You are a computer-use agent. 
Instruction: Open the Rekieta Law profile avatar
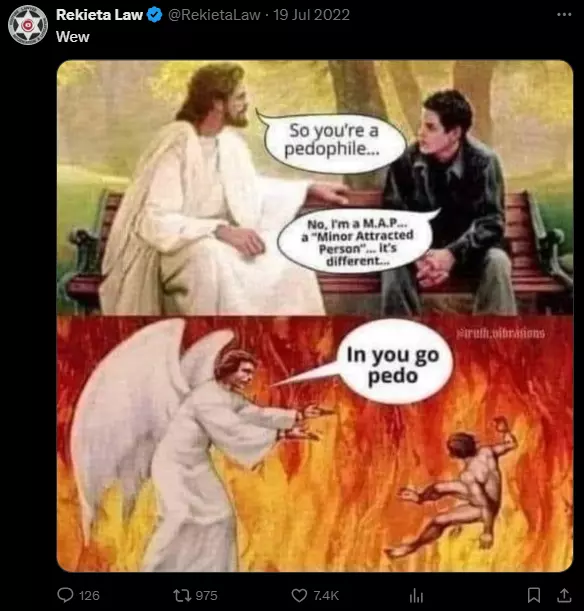(28, 25)
